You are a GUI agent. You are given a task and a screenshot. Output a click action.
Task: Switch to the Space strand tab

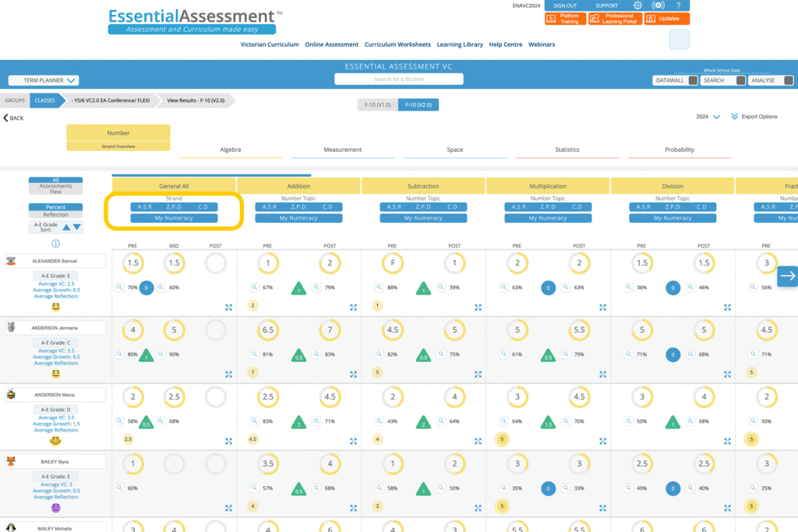pos(455,150)
